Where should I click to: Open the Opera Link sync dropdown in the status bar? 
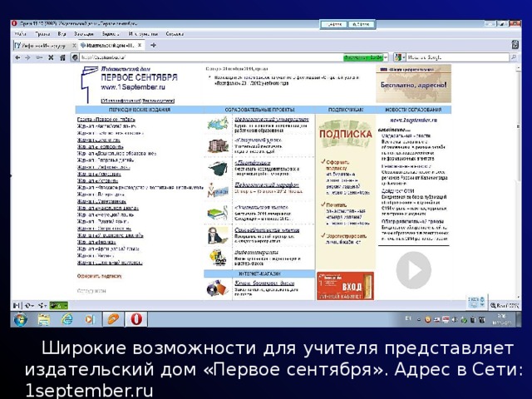(x=29, y=306)
